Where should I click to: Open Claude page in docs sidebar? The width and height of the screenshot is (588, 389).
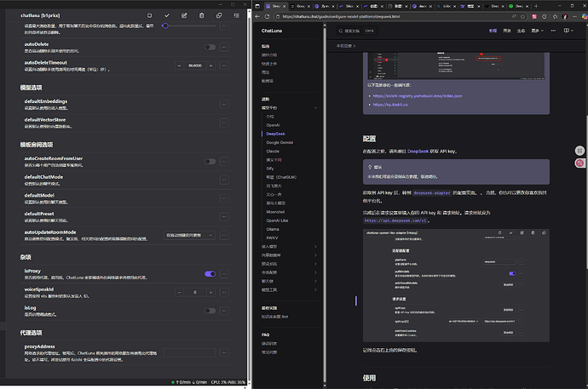273,152
